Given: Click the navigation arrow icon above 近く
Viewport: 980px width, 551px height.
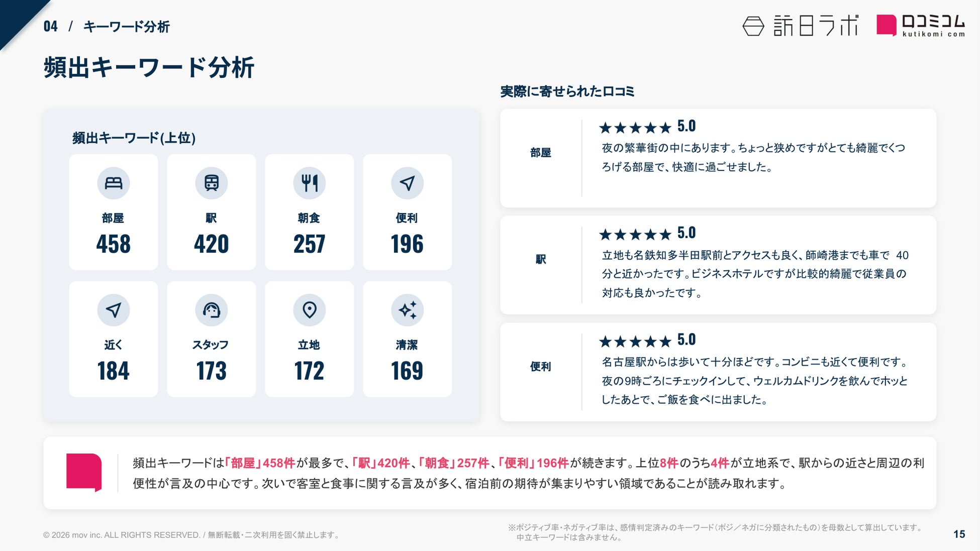Looking at the screenshot, I should click(x=113, y=310).
